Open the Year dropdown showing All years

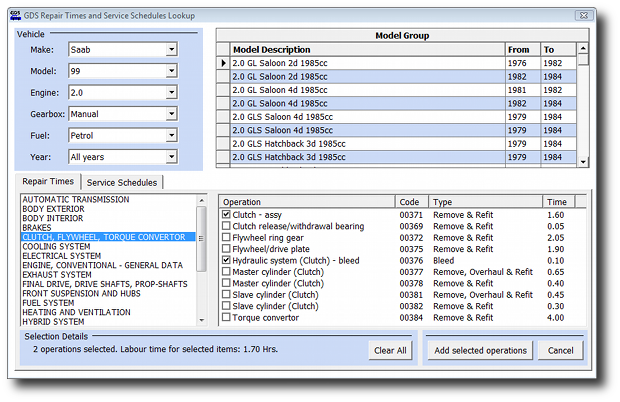click(x=171, y=157)
